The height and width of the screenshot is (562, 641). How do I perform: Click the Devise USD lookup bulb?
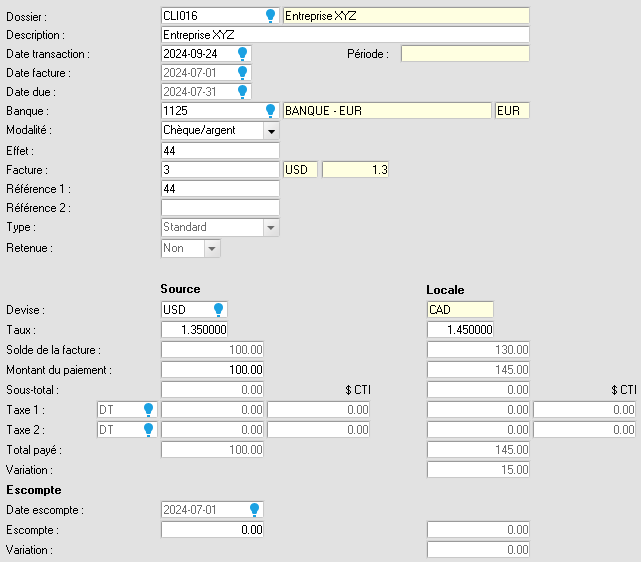(218, 310)
